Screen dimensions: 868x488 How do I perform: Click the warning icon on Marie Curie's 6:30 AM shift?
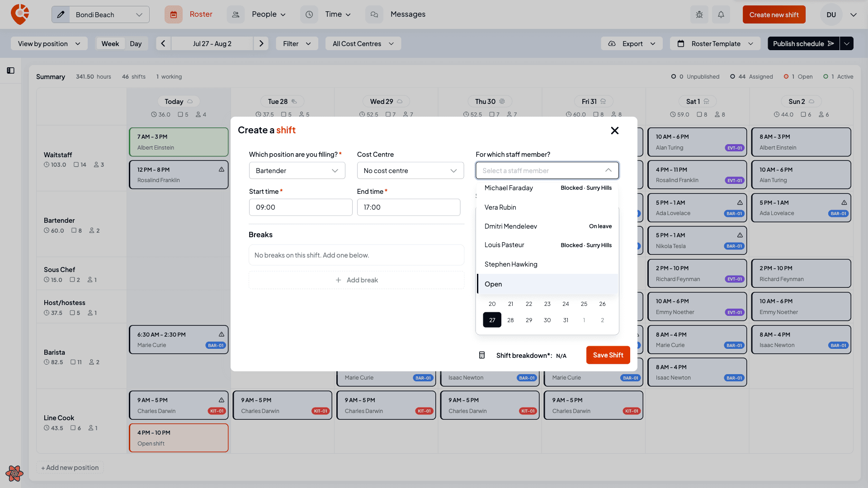tap(222, 334)
